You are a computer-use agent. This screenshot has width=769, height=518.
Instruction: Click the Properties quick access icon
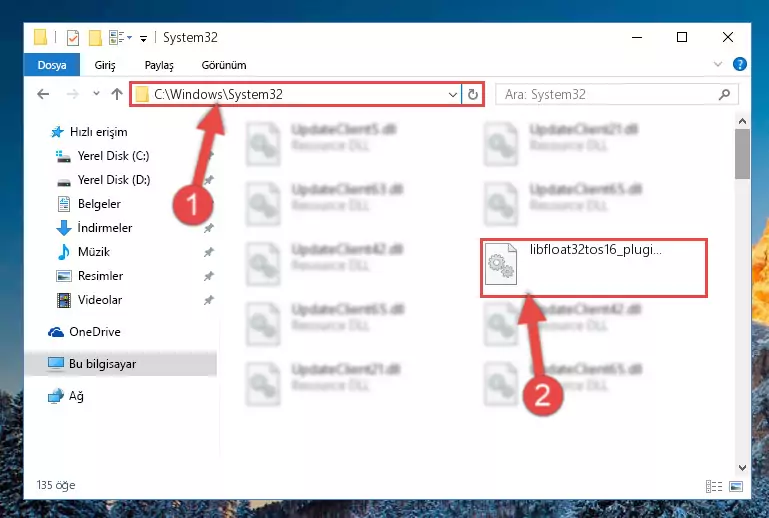coord(73,38)
